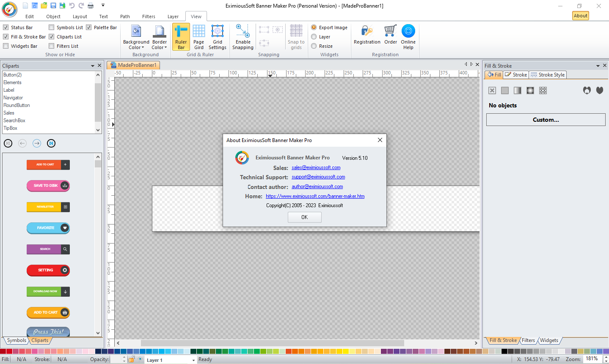Open the Layout ribbon tab

[80, 16]
